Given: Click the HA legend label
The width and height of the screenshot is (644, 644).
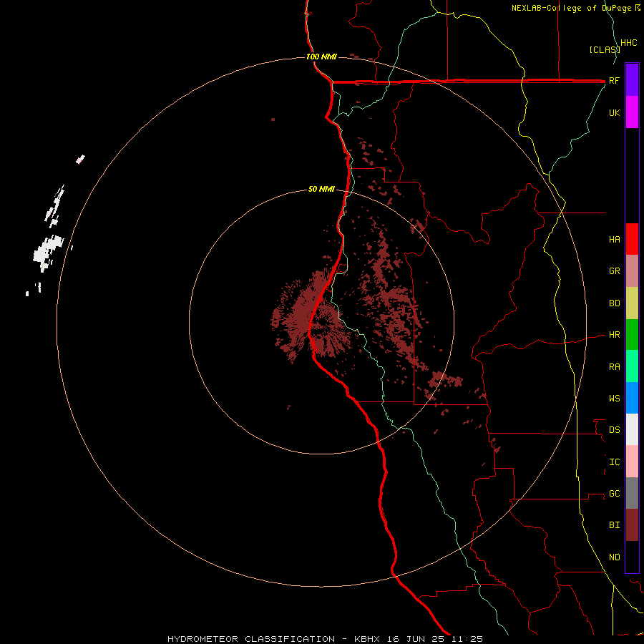Looking at the screenshot, I should [x=615, y=239].
